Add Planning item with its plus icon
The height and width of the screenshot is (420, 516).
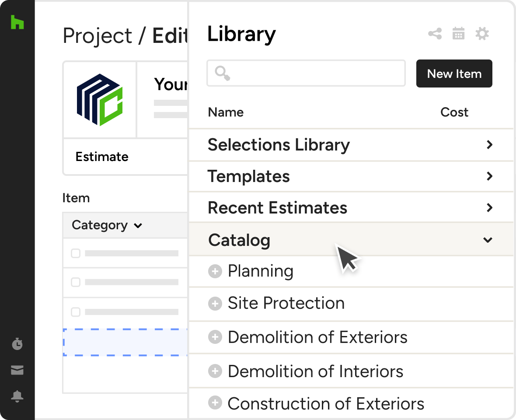click(215, 272)
